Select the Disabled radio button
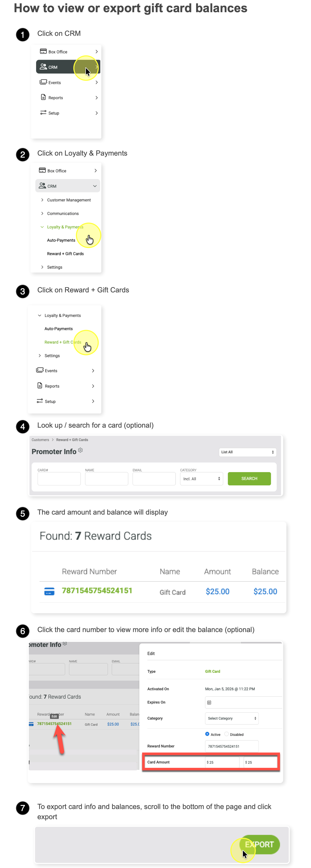311x868 pixels. (227, 734)
